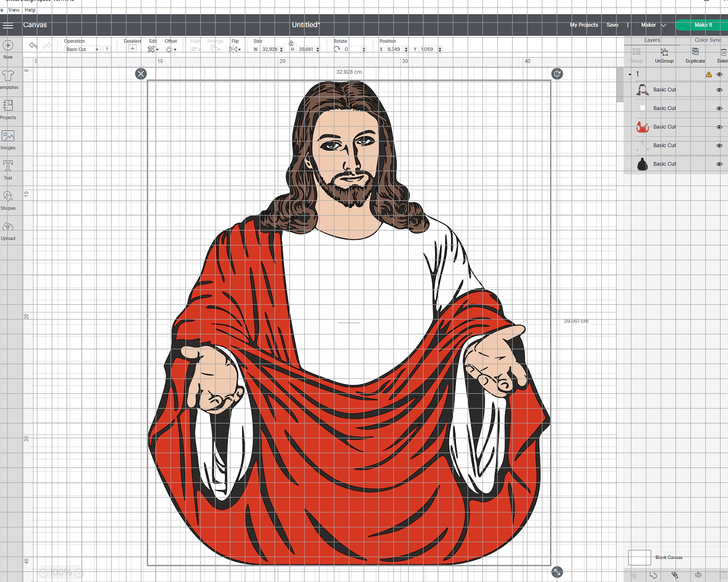This screenshot has width=728, height=582.
Task: Open the Templates panel
Action: (8, 80)
